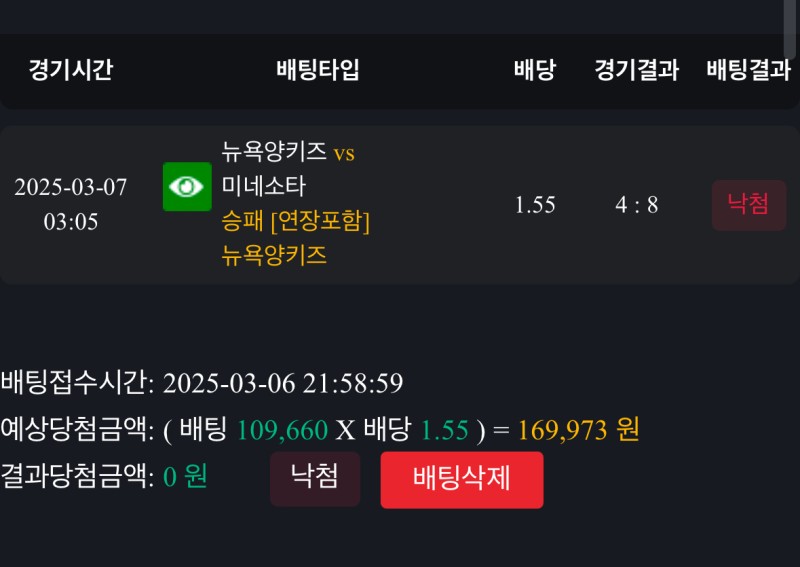Click the 2025-03-07 match date
Viewport: 800px width, 567px height.
pos(70,188)
